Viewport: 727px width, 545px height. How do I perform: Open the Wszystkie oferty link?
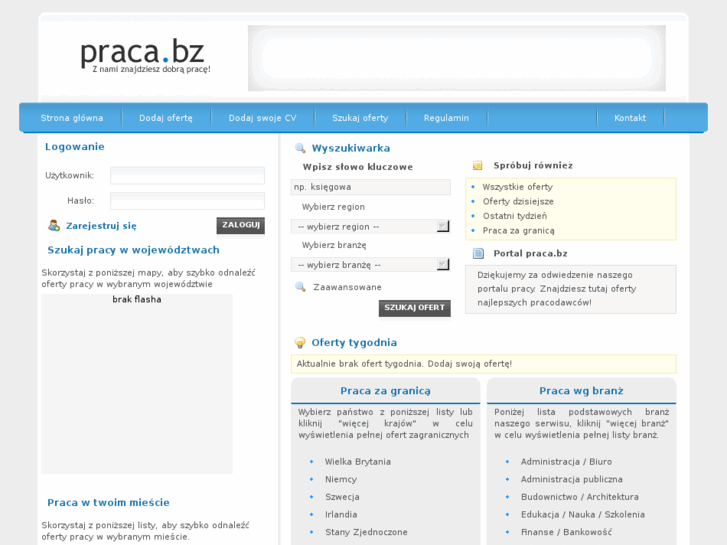tap(517, 187)
